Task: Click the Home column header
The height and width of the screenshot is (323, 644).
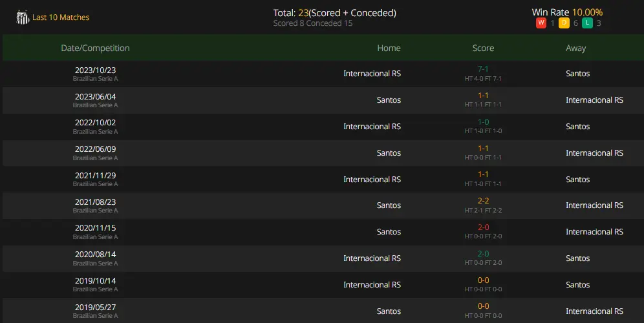Action: 389,48
